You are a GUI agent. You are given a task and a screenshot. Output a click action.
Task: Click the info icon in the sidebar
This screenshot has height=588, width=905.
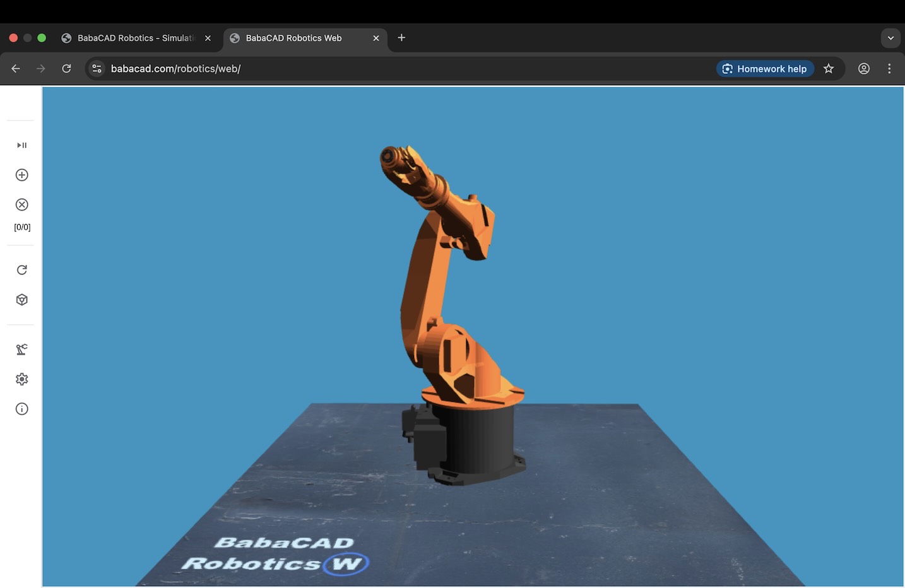point(21,408)
